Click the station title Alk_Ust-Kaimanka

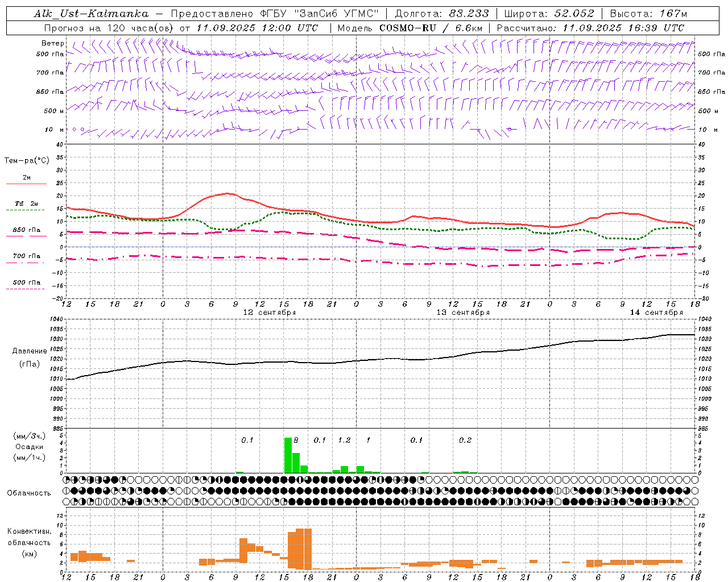[91, 14]
